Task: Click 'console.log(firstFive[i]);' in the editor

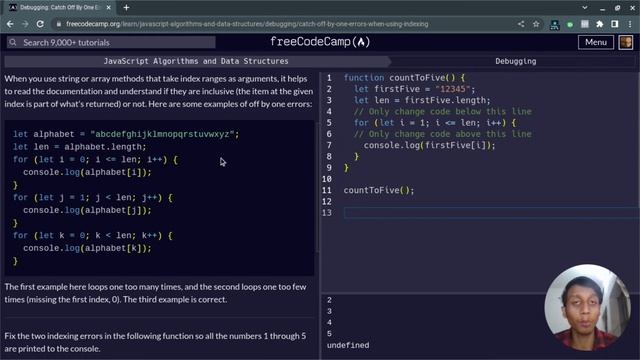Action: click(429, 145)
